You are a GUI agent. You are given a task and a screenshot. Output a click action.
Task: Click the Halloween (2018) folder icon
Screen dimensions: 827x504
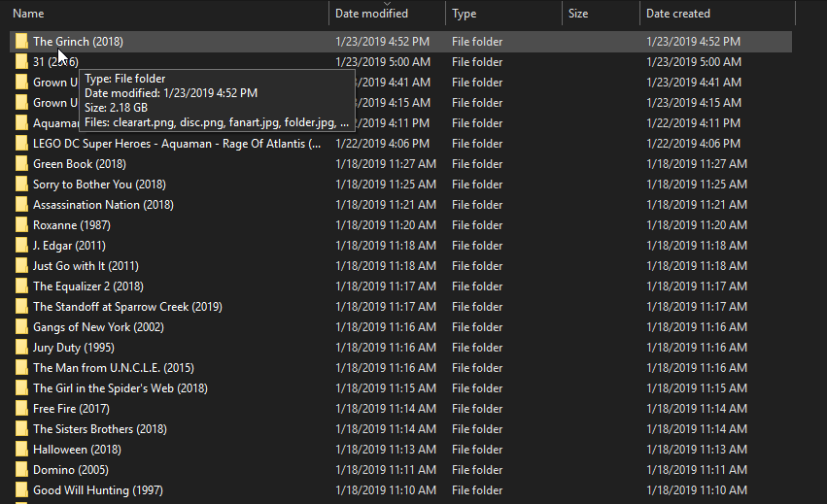point(21,450)
